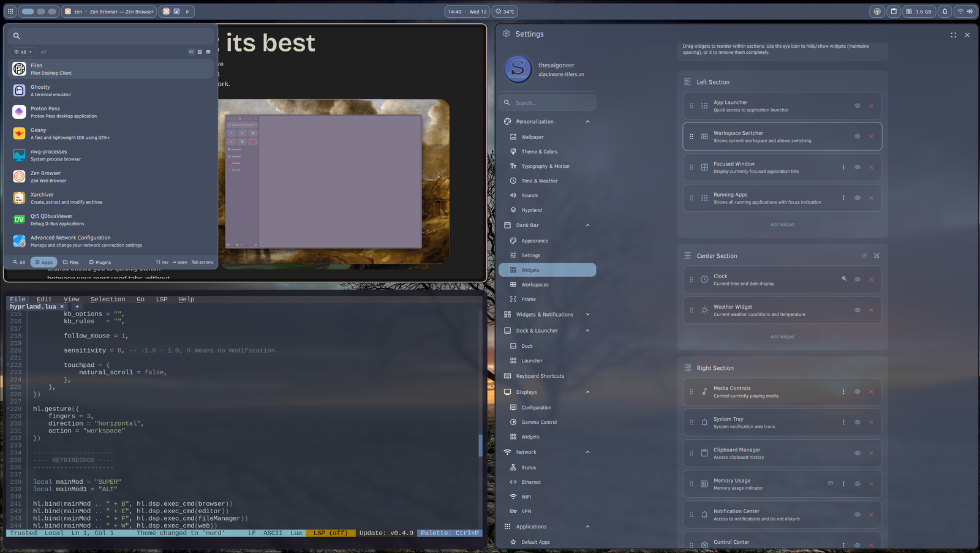Focus the Settings search box

548,103
